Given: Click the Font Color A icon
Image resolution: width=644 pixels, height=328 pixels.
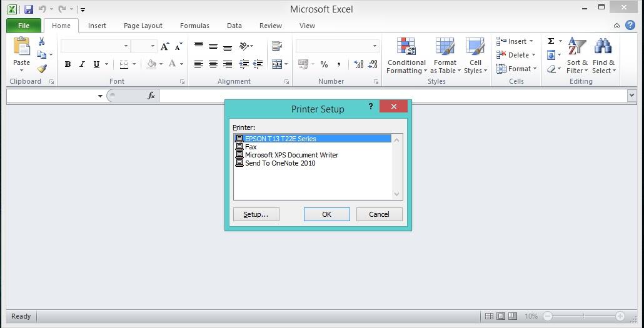Looking at the screenshot, I should (172, 64).
